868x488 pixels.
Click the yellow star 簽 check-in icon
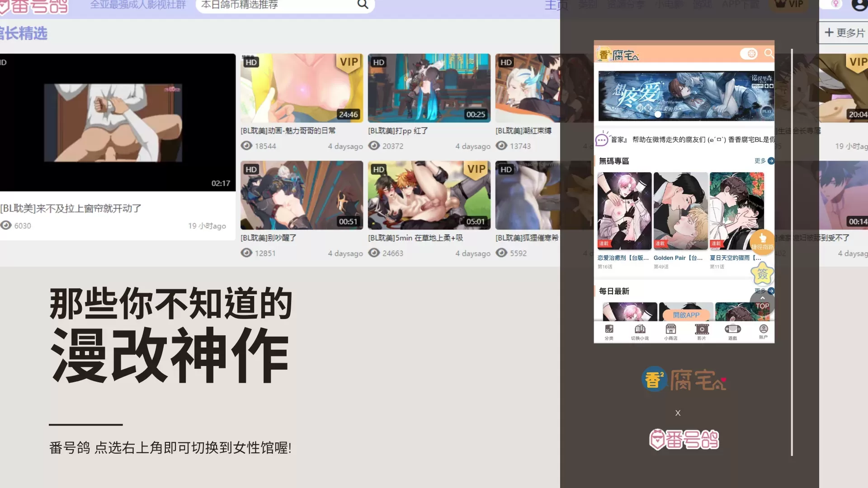click(x=762, y=273)
